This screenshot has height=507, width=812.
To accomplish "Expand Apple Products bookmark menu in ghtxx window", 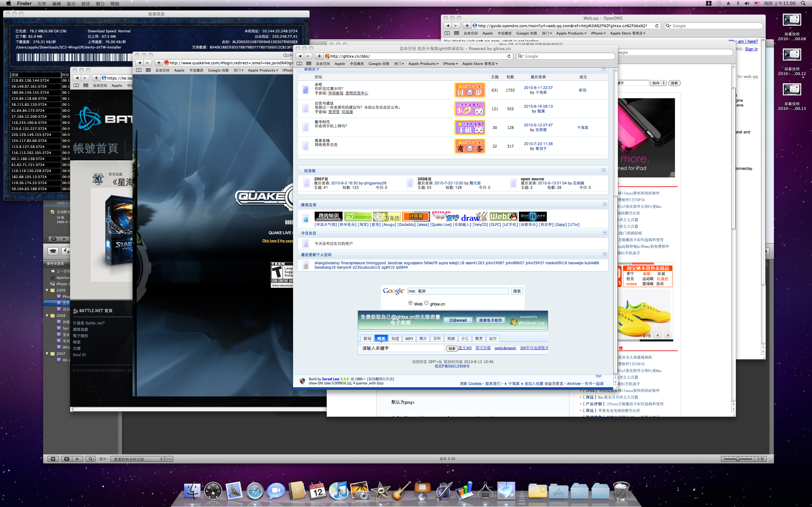I will point(423,64).
